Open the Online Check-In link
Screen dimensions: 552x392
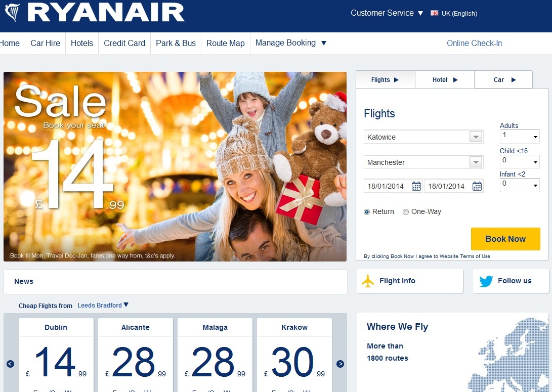coord(474,43)
